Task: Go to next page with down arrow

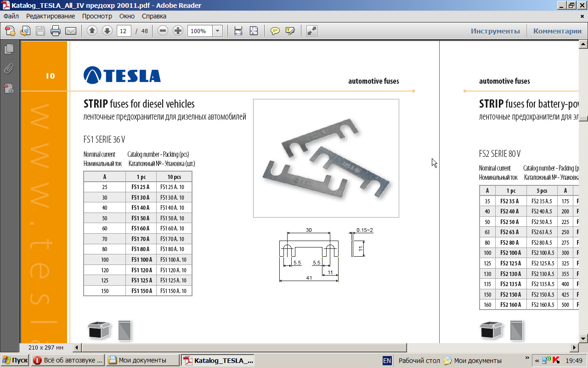Action: pos(107,31)
